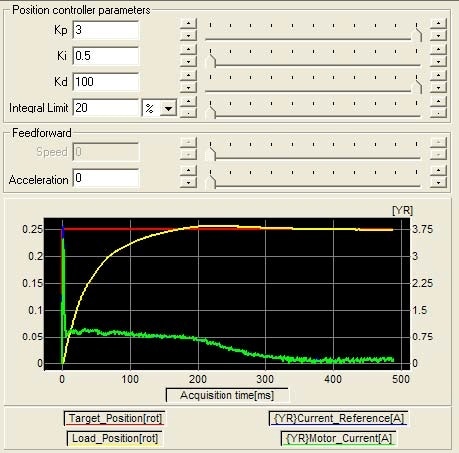The width and height of the screenshot is (459, 453).
Task: Click the Load_Position[rot] legend button
Action: point(115,438)
